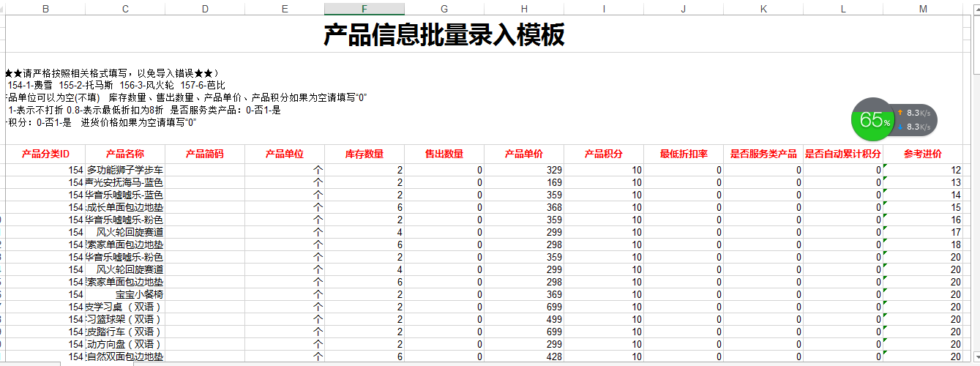Screen dimensions: 980x366
Task: Select the highlighted column F header
Action: [364, 9]
